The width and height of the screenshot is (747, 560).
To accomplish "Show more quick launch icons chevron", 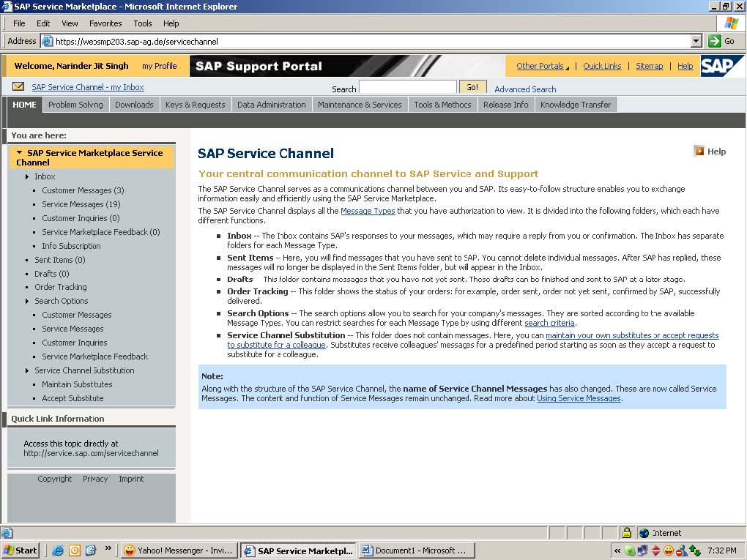I will 108,548.
